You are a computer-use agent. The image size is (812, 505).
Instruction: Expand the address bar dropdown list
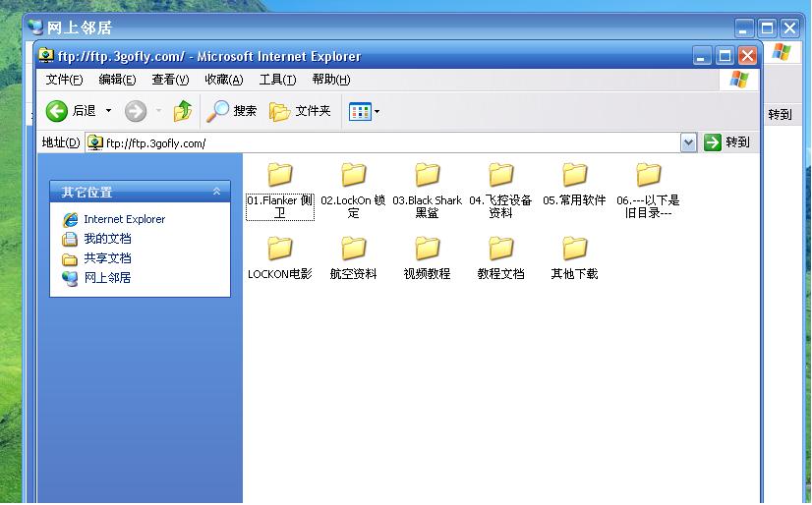coord(688,142)
